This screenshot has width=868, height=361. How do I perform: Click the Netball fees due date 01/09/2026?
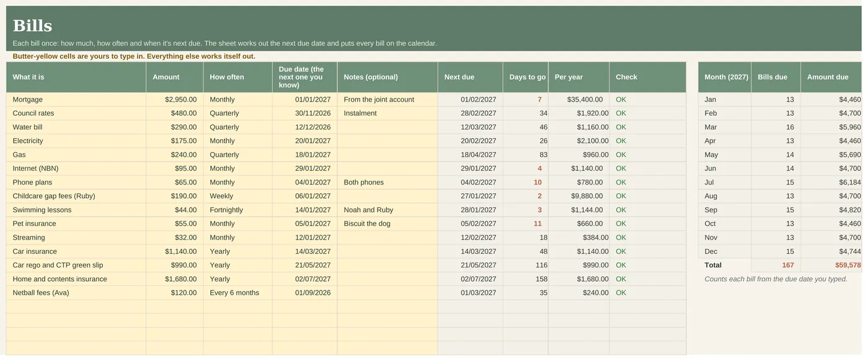point(304,293)
